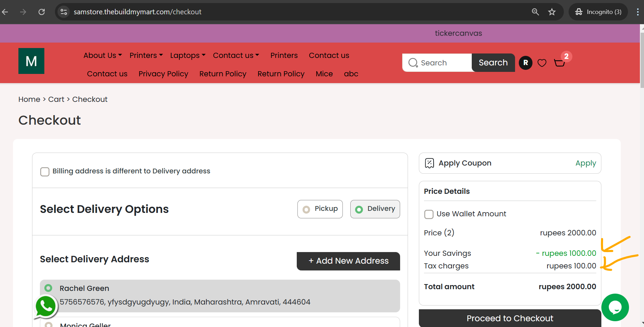Reload the page with refresh icon

click(x=42, y=12)
